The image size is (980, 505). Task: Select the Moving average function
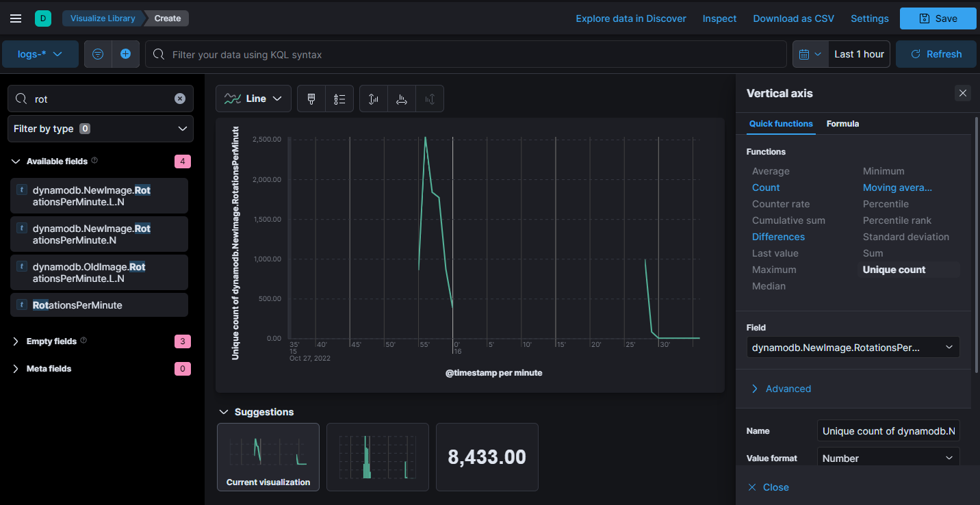coord(897,187)
